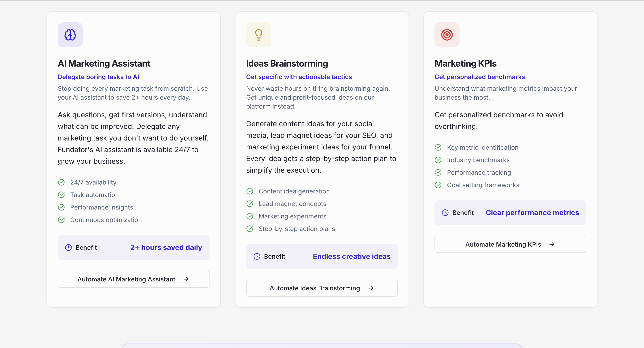Screen dimensions: 644x348
Task: Click the checkmark next to 'Goal setting frameworks'
Action: point(438,185)
